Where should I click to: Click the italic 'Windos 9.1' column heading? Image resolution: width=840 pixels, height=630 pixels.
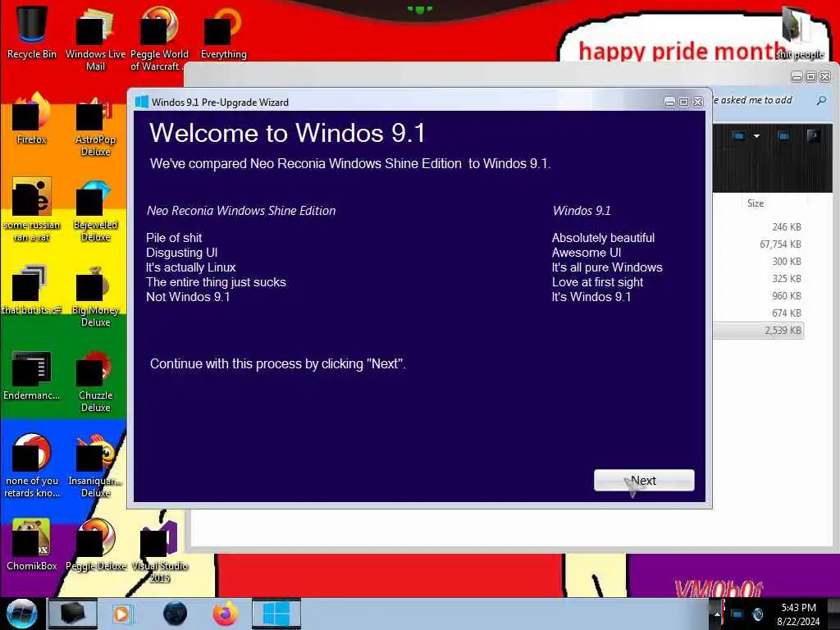coord(582,211)
